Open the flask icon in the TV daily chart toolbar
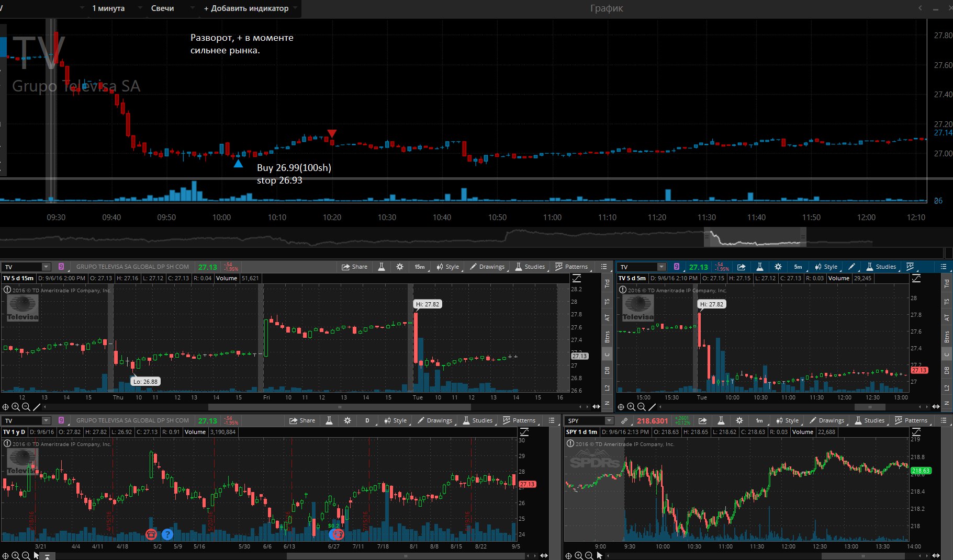 [x=329, y=420]
